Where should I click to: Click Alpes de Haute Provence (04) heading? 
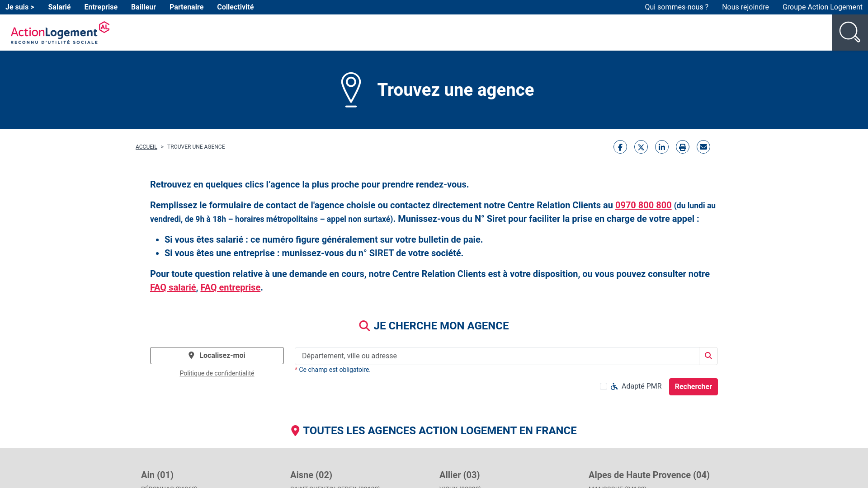649,475
